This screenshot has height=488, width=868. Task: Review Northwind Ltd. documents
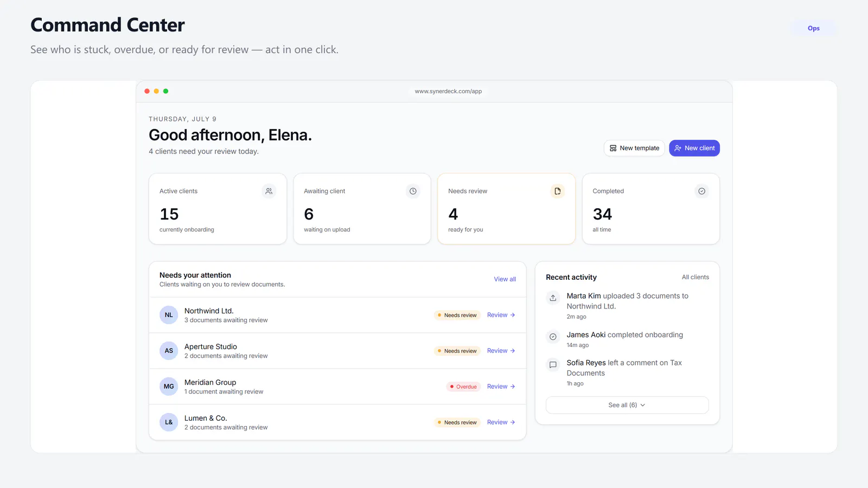501,315
